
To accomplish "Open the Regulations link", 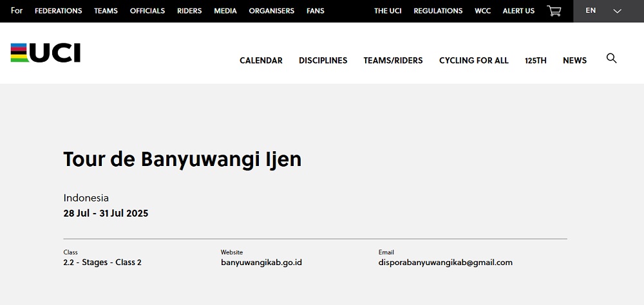I will tap(438, 11).
